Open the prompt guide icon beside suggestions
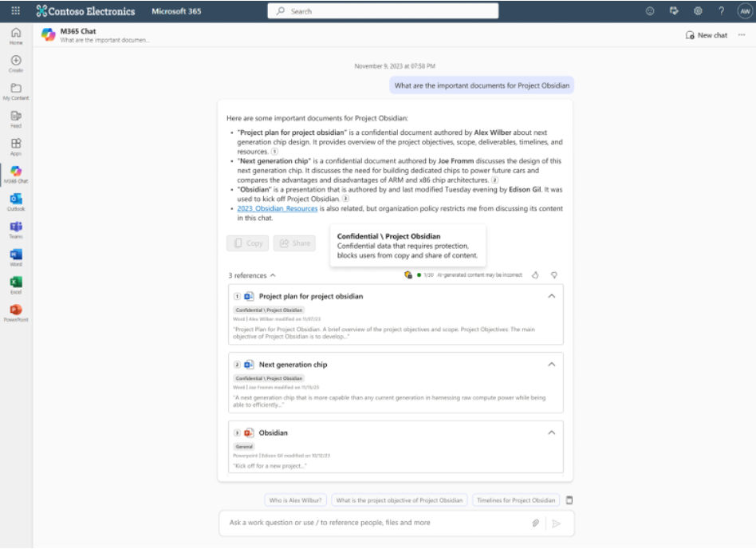756x549 pixels. click(x=569, y=500)
